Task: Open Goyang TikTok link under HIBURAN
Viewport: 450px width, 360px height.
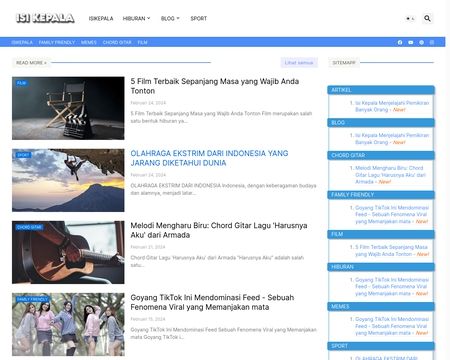Action: click(392, 286)
